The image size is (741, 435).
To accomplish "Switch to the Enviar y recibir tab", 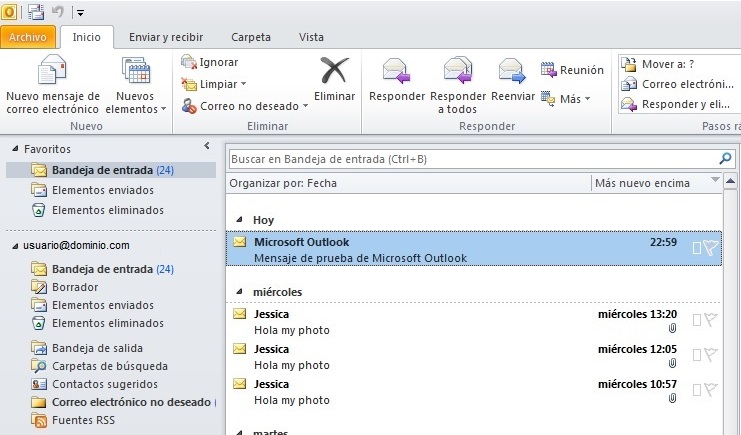I will [x=166, y=37].
